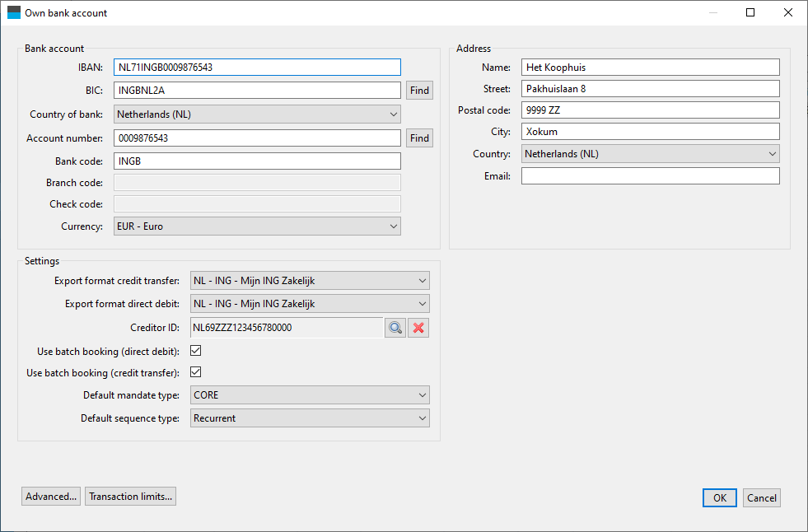Click the 'Creditor ID:' label

coord(155,328)
